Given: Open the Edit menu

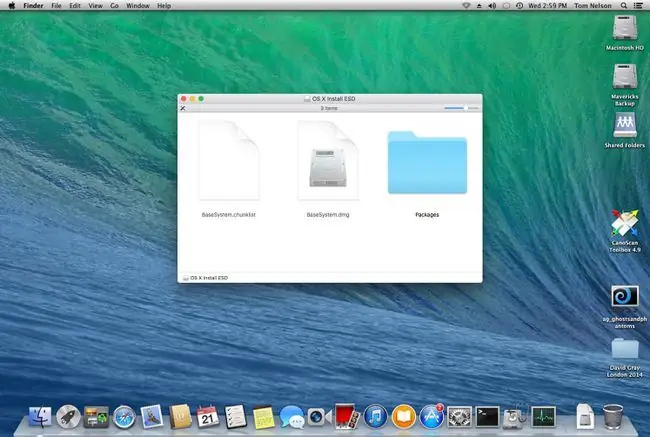Looking at the screenshot, I should 75,6.
